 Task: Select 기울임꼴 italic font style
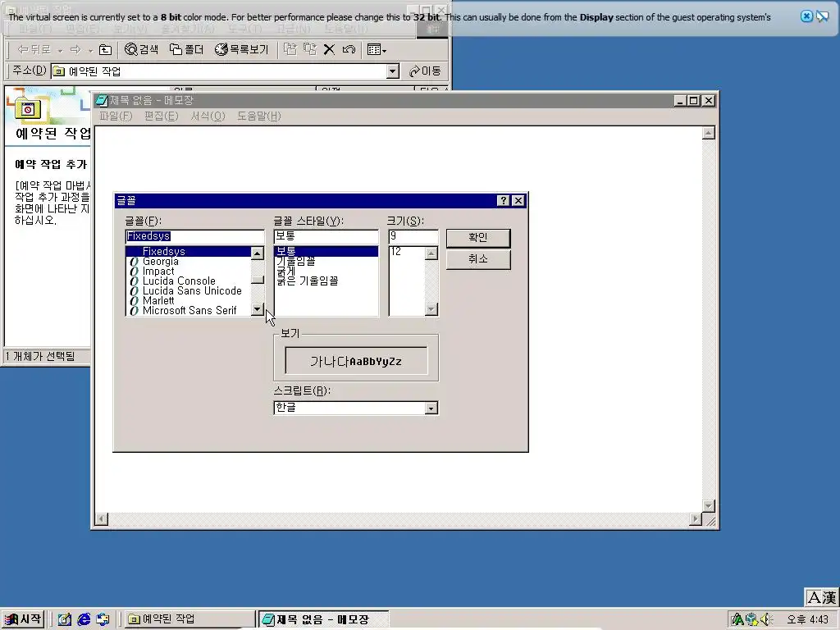(326, 262)
